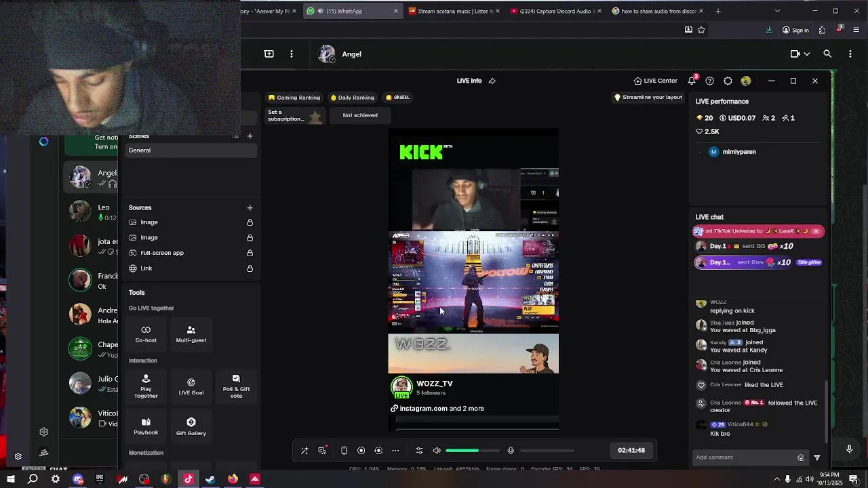This screenshot has height=488, width=868.
Task: Click the chat overlay icon with red dot
Action: (322, 450)
